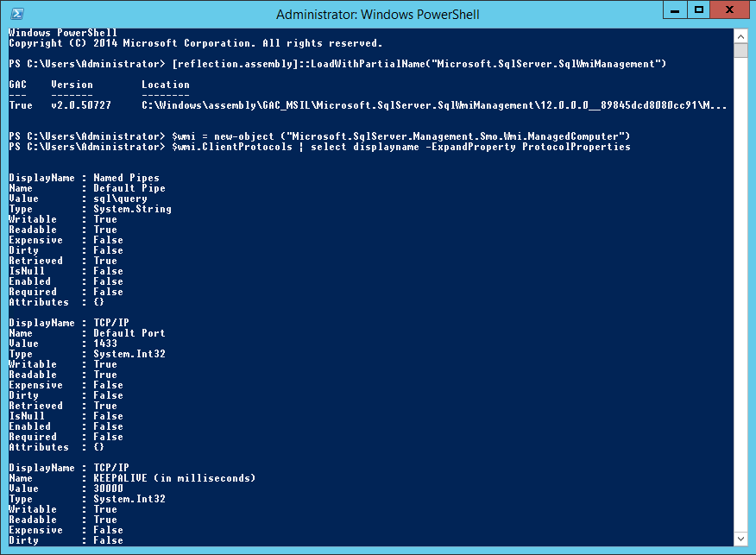Click the scrollbar down arrow
This screenshot has height=555, width=756.
pos(740,539)
